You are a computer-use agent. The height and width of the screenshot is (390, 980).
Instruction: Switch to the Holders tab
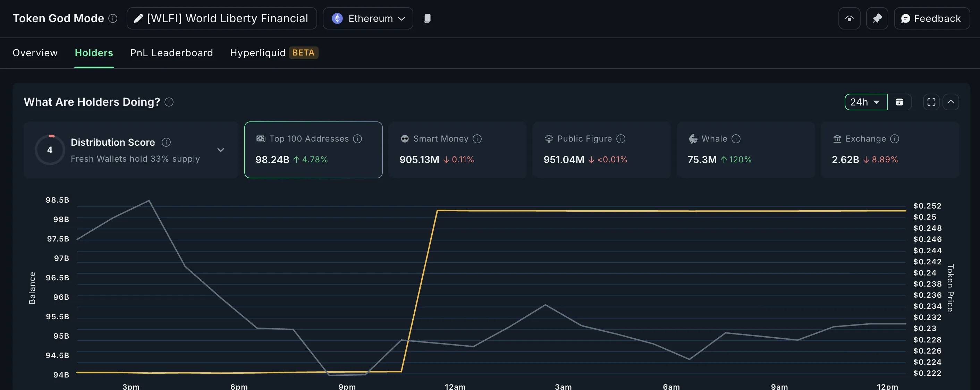tap(94, 52)
